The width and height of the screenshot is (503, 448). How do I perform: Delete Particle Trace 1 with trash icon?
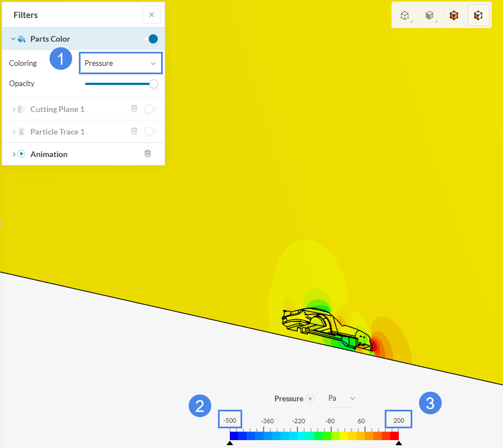pyautogui.click(x=134, y=131)
